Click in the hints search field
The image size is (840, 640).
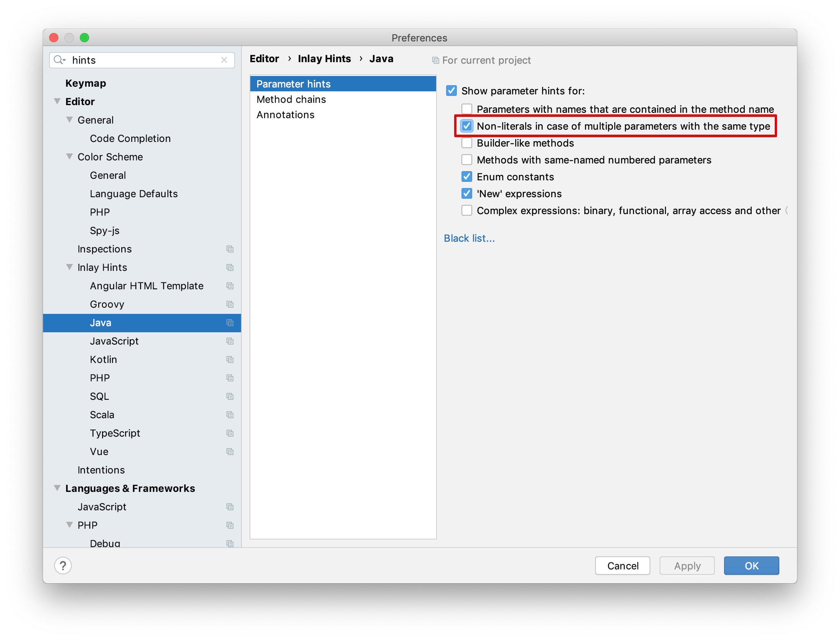point(142,60)
